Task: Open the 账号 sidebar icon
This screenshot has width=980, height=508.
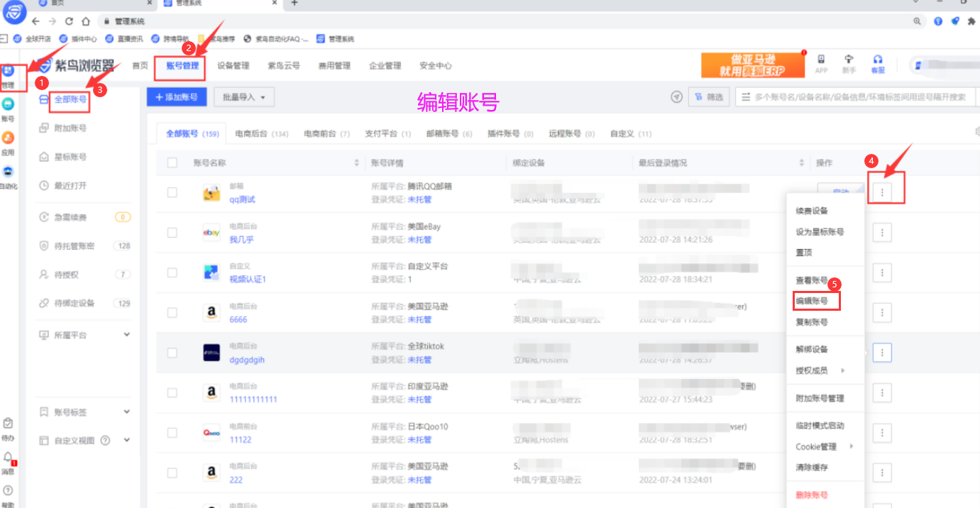Action: pyautogui.click(x=8, y=105)
